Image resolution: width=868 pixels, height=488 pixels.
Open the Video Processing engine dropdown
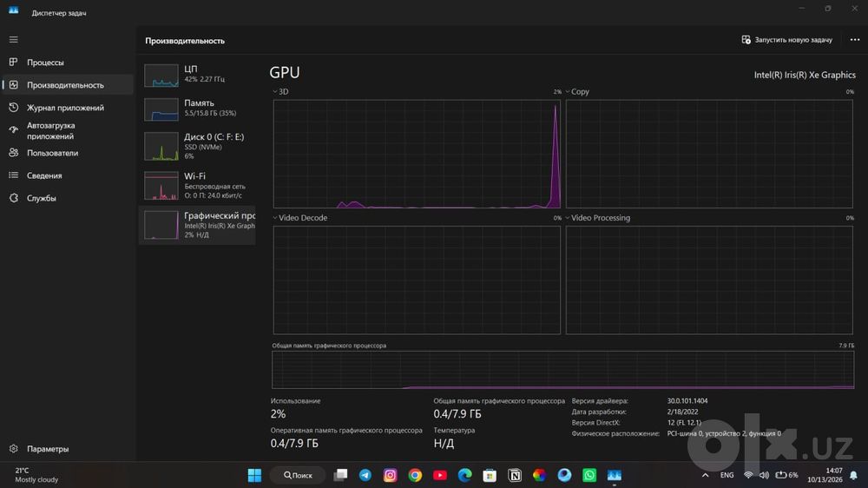tap(597, 218)
